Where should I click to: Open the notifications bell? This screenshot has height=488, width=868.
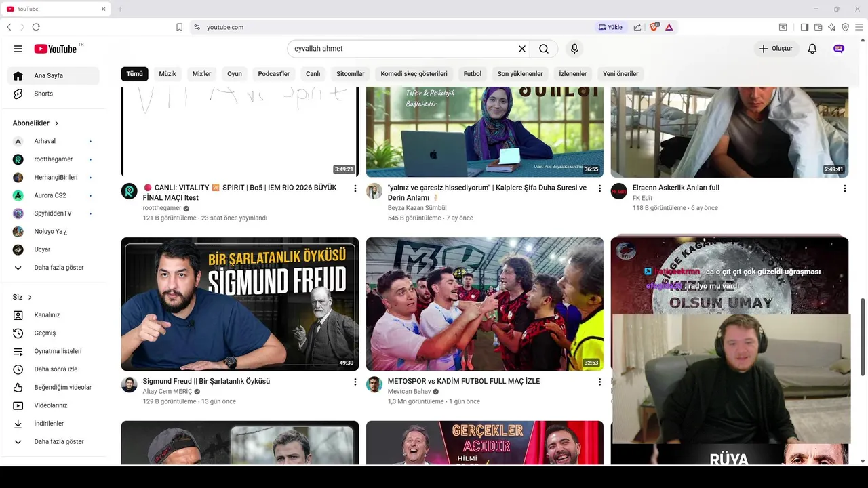(x=812, y=49)
